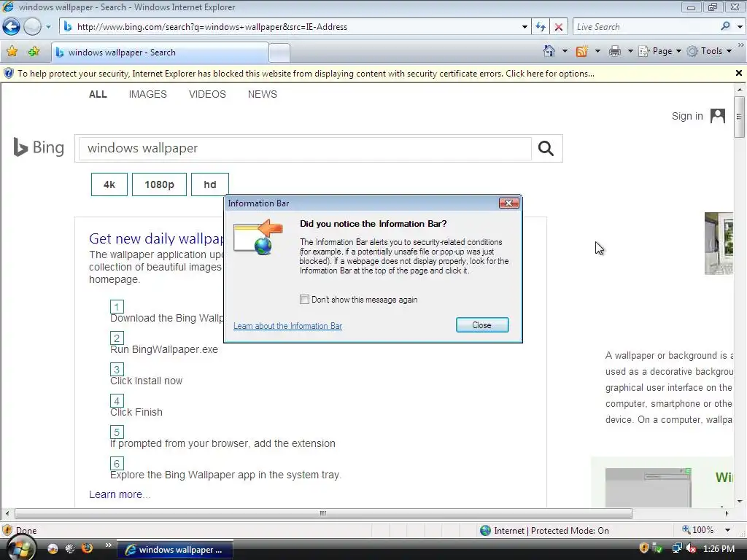Click the Learn more link
The image size is (747, 560).
[x=119, y=494]
